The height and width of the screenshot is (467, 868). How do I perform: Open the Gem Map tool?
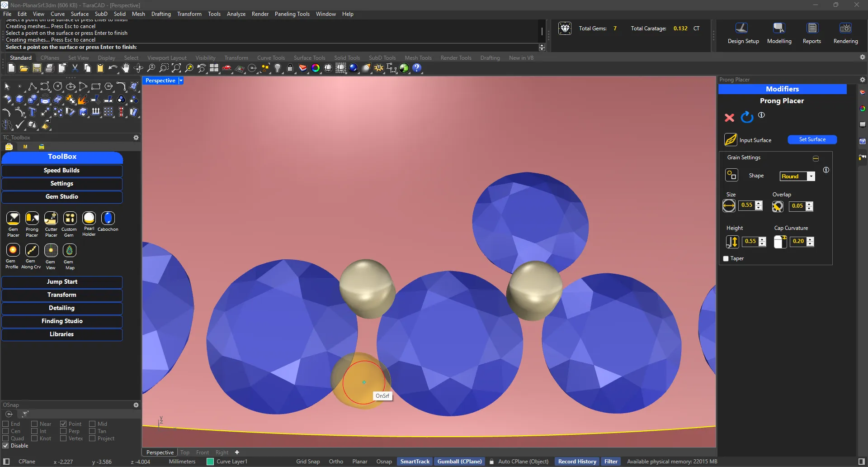69,250
